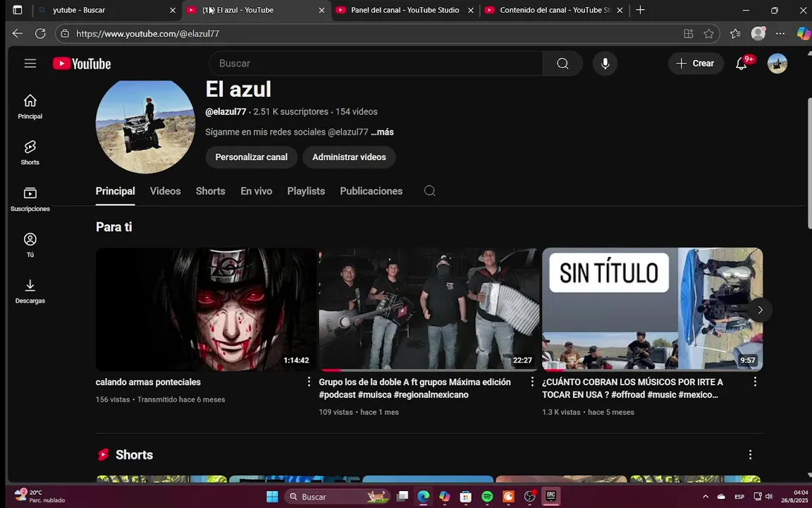Click the Personalizar canal button

251,157
